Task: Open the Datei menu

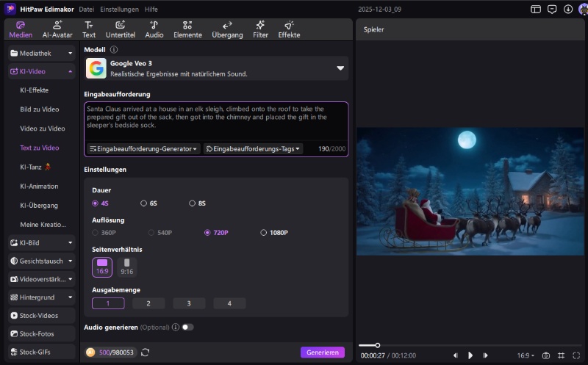Action: tap(86, 10)
